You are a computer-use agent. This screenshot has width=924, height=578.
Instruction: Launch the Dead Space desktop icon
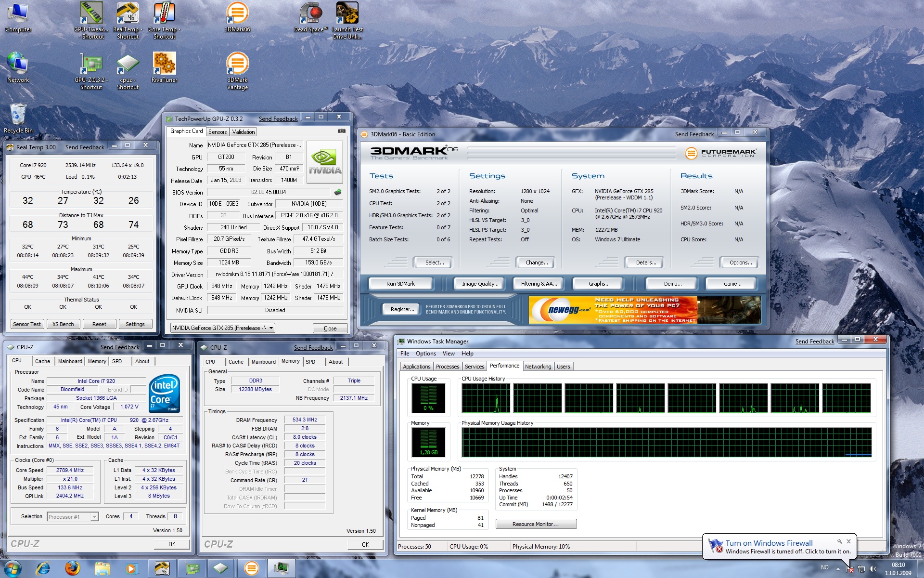[x=311, y=17]
